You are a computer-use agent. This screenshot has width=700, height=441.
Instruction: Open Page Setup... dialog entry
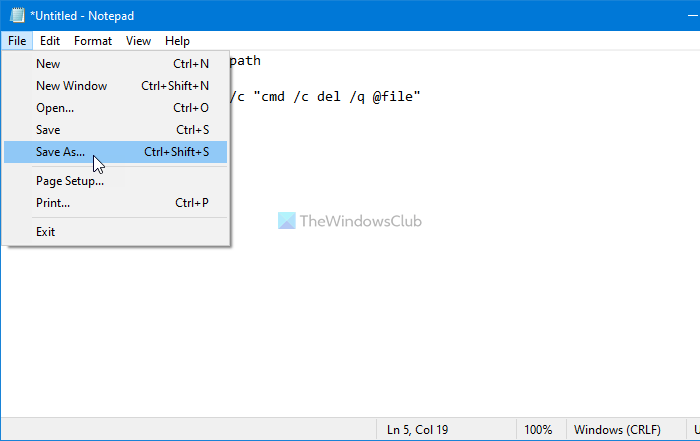(116, 181)
